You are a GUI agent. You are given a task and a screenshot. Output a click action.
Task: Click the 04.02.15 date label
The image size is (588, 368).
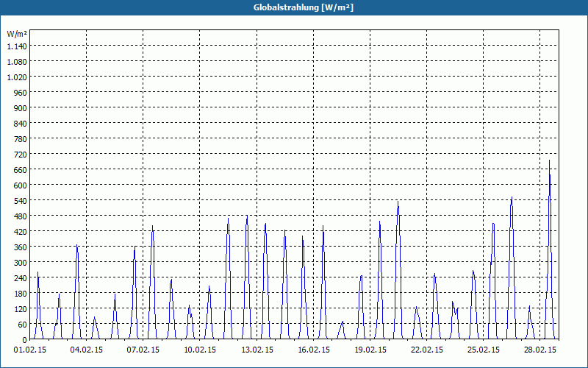pyautogui.click(x=87, y=350)
